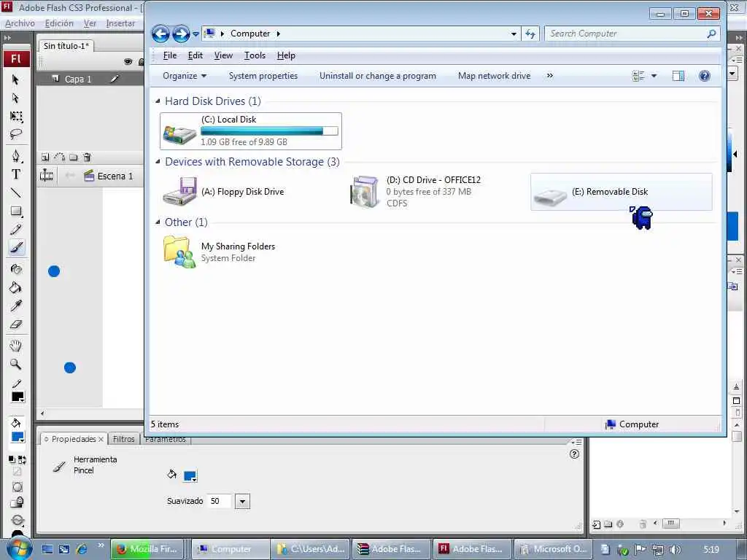Switch to the Filtros tab
747x560 pixels.
[124, 439]
